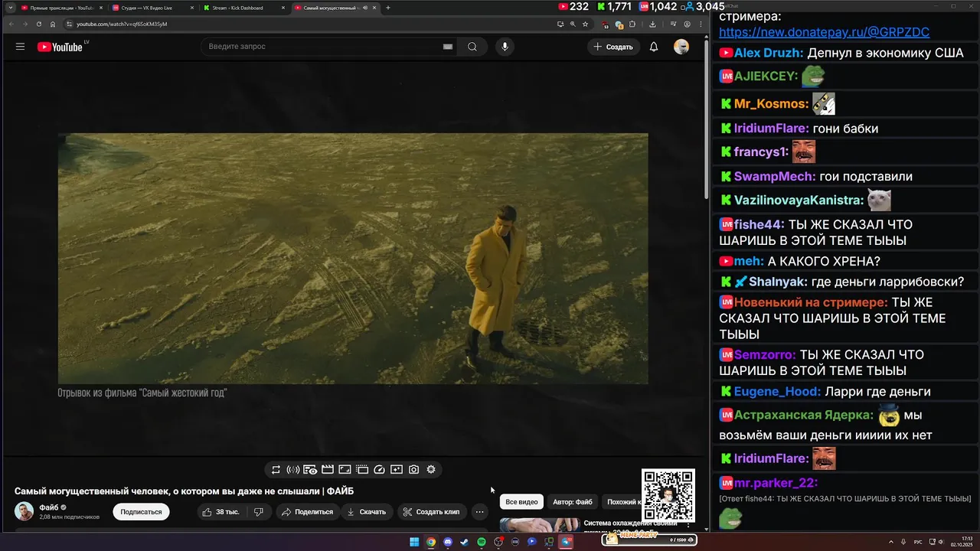Image resolution: width=980 pixels, height=551 pixels.
Task: Click the Поделиться share button
Action: [306, 512]
